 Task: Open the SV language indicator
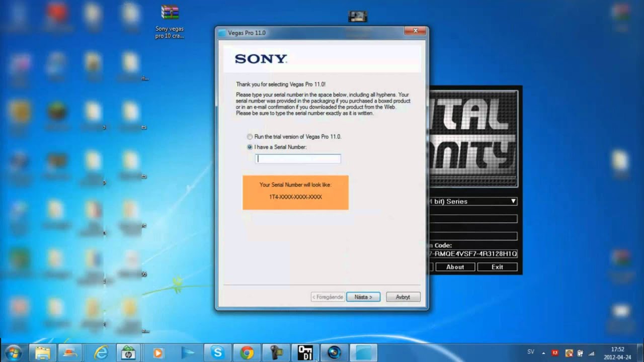(x=531, y=352)
